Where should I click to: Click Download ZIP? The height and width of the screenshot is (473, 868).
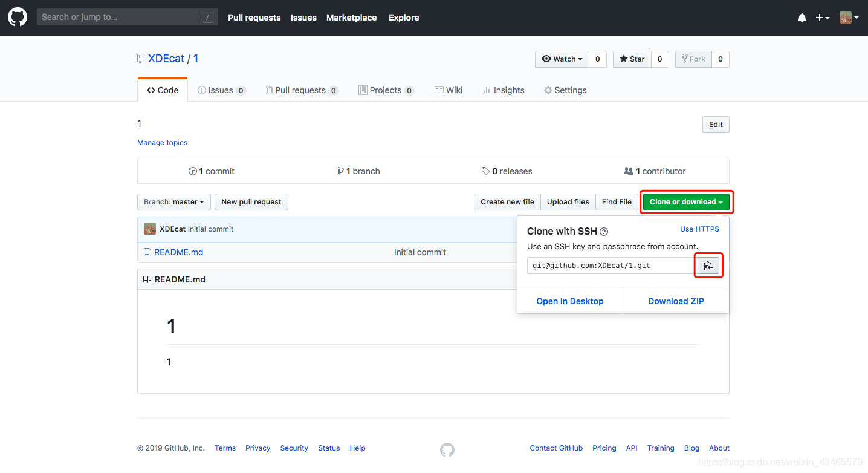tap(676, 301)
